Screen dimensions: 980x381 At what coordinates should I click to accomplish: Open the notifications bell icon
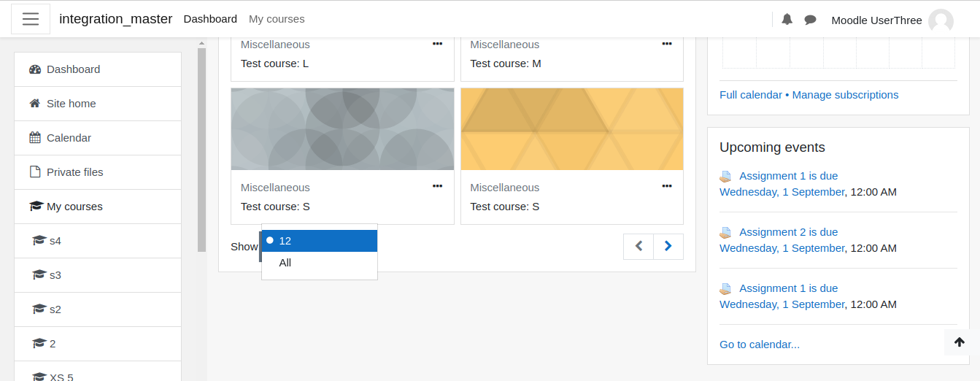coord(787,20)
